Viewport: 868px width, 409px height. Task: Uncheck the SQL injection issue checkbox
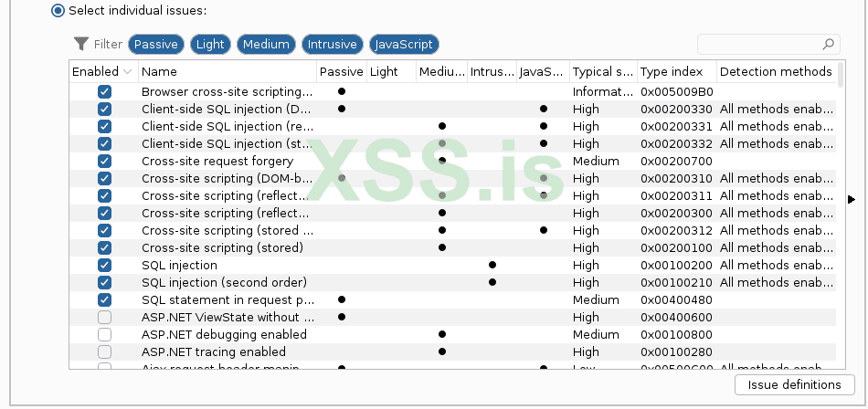pyautogui.click(x=104, y=265)
